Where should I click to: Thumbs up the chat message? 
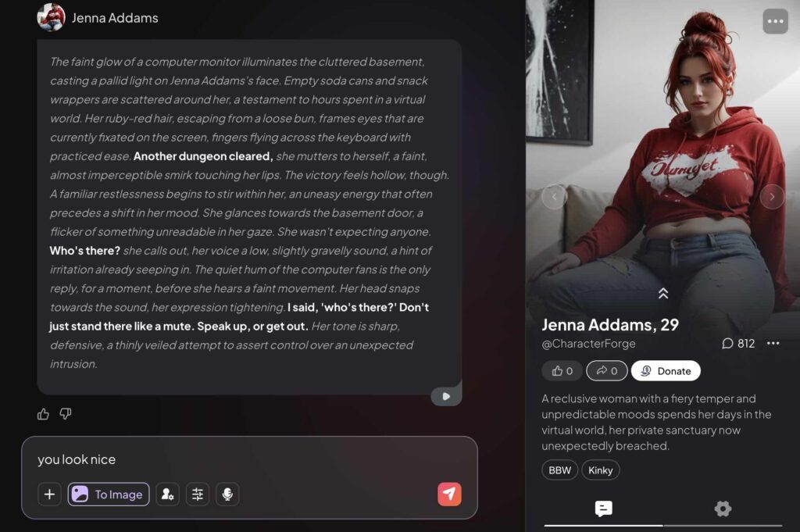coord(43,414)
